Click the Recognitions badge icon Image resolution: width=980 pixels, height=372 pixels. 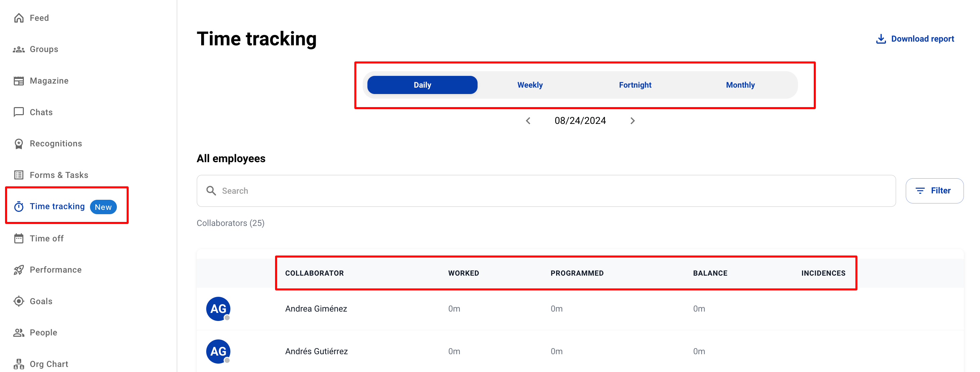(x=19, y=144)
